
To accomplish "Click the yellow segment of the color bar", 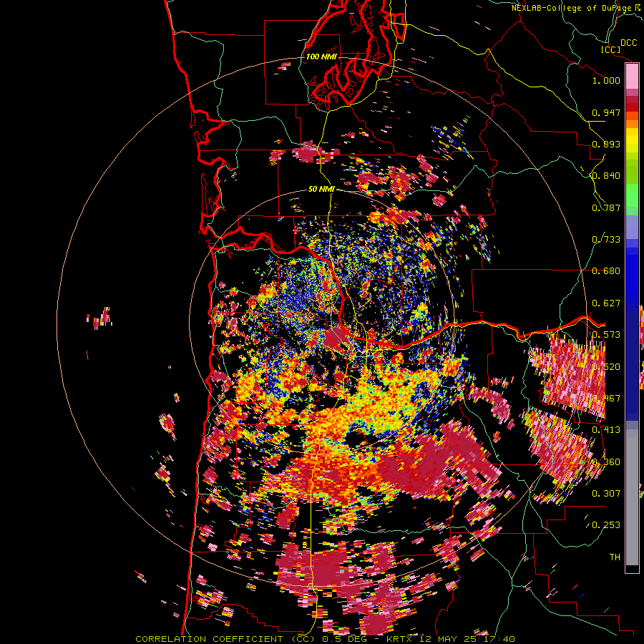I will (632, 141).
